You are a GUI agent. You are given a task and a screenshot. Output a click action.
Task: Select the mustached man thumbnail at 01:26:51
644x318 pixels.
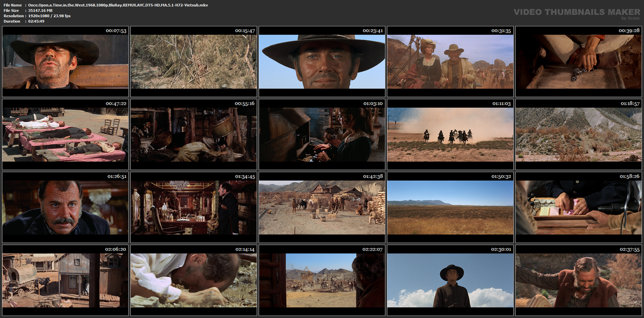[65, 207]
